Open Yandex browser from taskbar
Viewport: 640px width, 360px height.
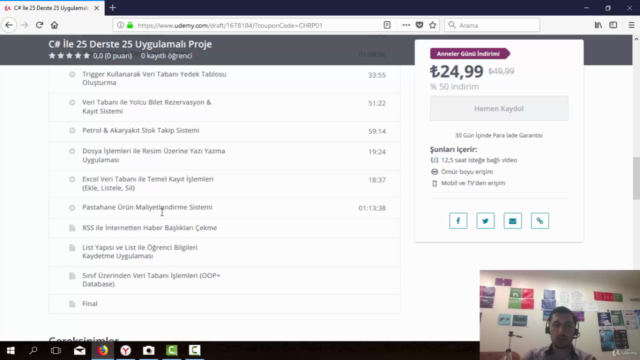click(x=126, y=350)
